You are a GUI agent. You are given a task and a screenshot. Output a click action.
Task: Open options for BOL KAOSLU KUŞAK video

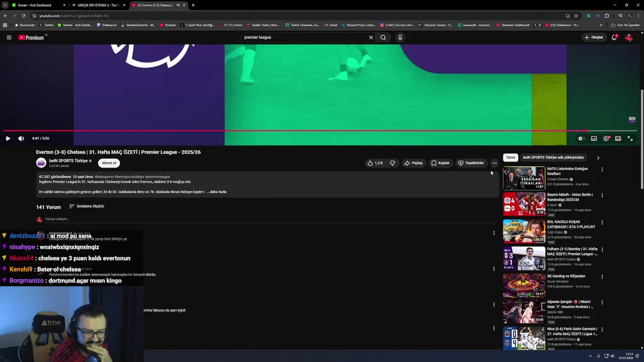point(602,223)
